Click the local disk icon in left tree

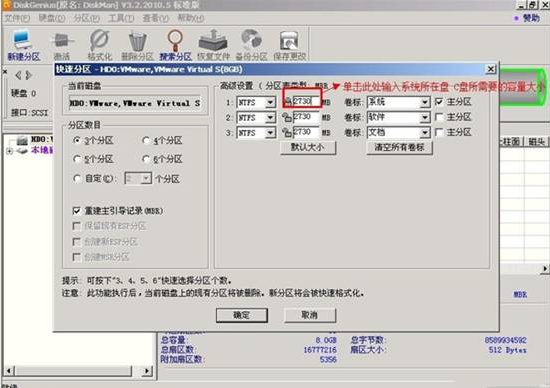(22, 151)
